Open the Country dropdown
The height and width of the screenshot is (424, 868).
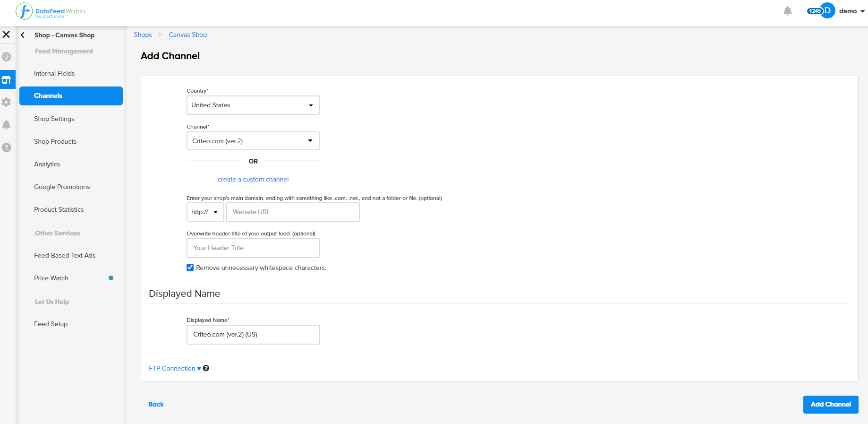(253, 105)
